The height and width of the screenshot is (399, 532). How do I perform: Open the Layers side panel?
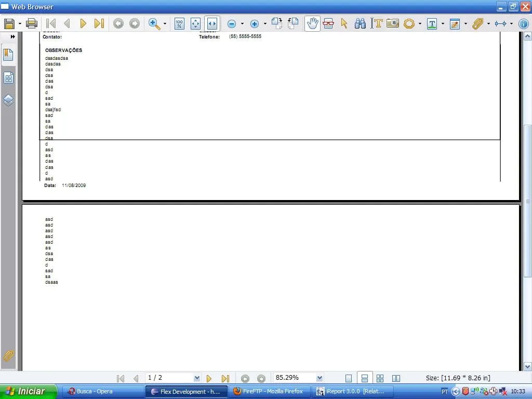[x=8, y=100]
